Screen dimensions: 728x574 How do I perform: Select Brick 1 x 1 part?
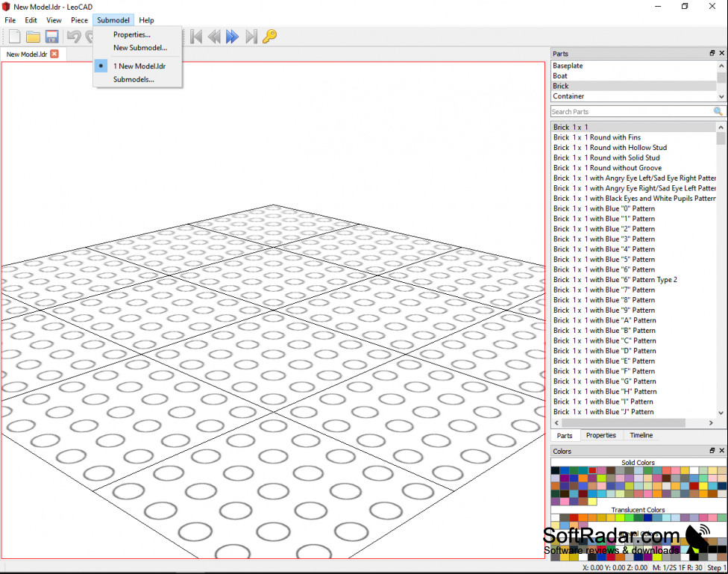(634, 127)
